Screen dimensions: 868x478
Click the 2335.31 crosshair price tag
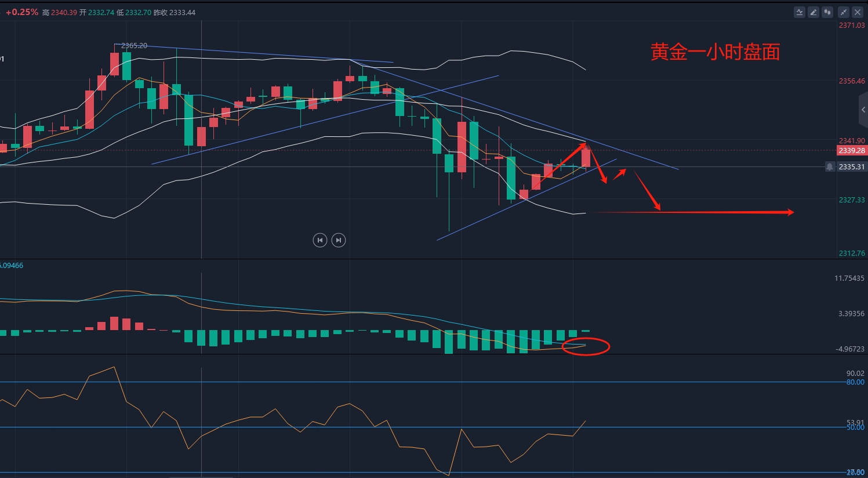pos(851,167)
